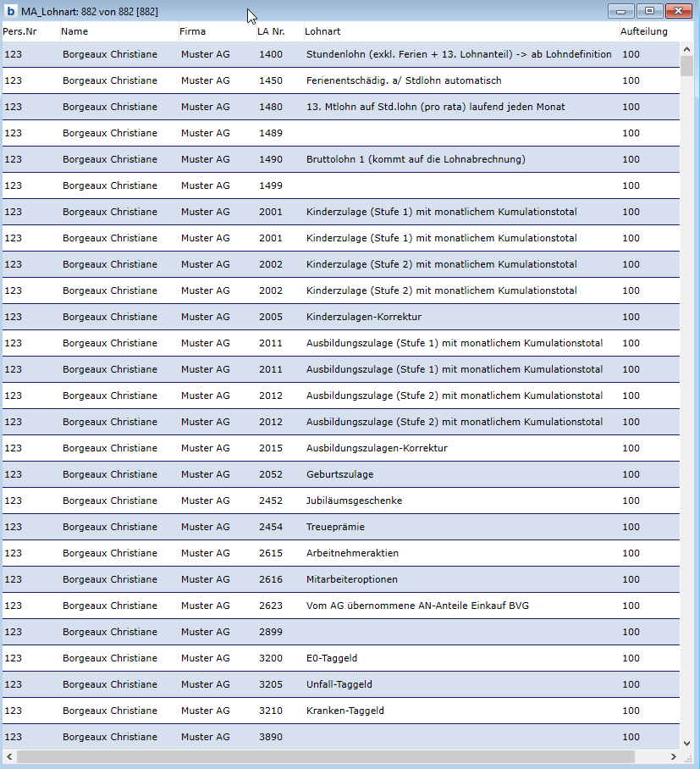Click the Aufteilung column header

point(643,31)
